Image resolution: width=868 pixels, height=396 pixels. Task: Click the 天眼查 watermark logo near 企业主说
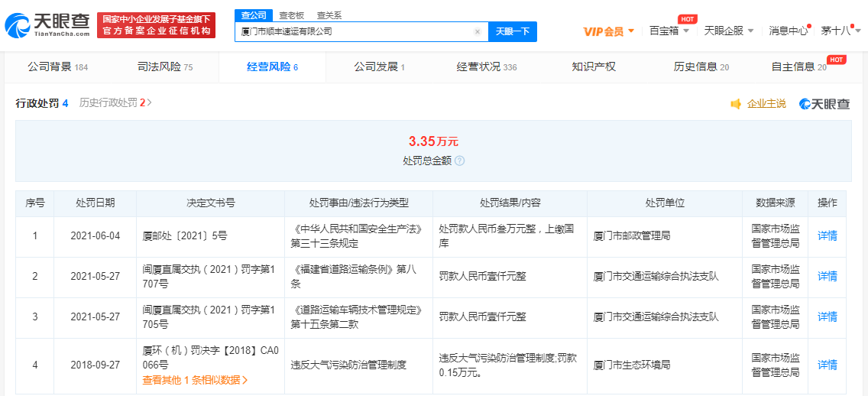[824, 103]
